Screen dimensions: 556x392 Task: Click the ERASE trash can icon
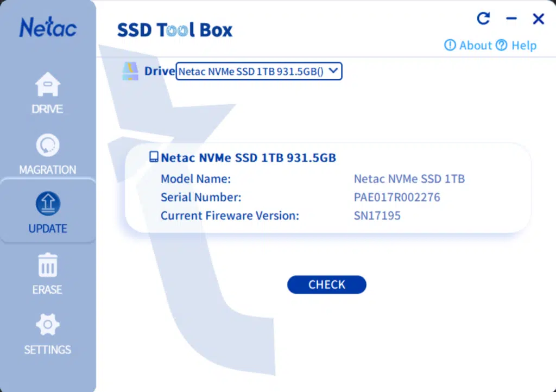tap(47, 265)
